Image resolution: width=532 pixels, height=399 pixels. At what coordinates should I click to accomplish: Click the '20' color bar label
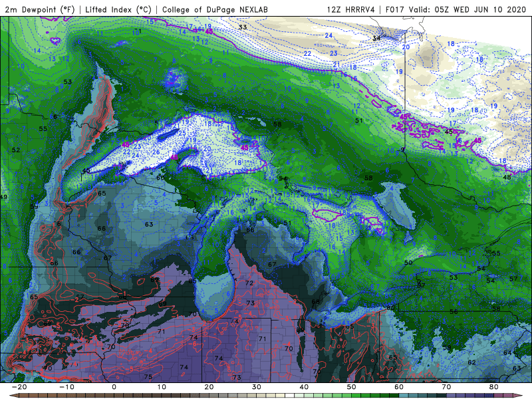click(209, 387)
